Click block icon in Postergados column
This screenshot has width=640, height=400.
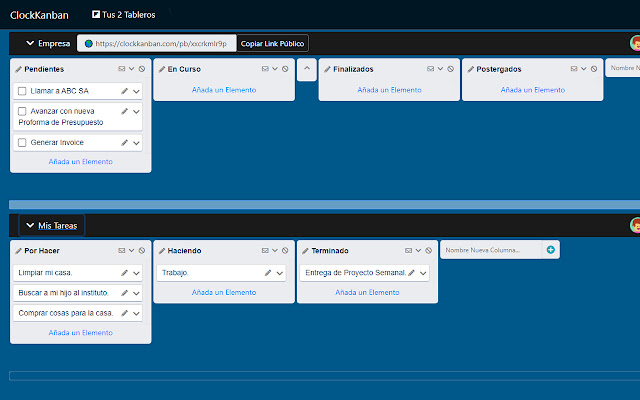594,69
